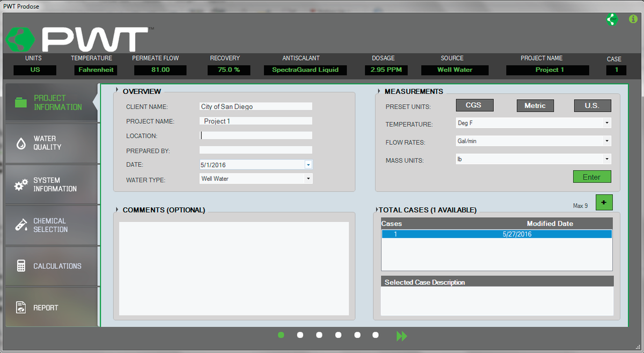Click the green fast-forward arrows

[x=401, y=336]
